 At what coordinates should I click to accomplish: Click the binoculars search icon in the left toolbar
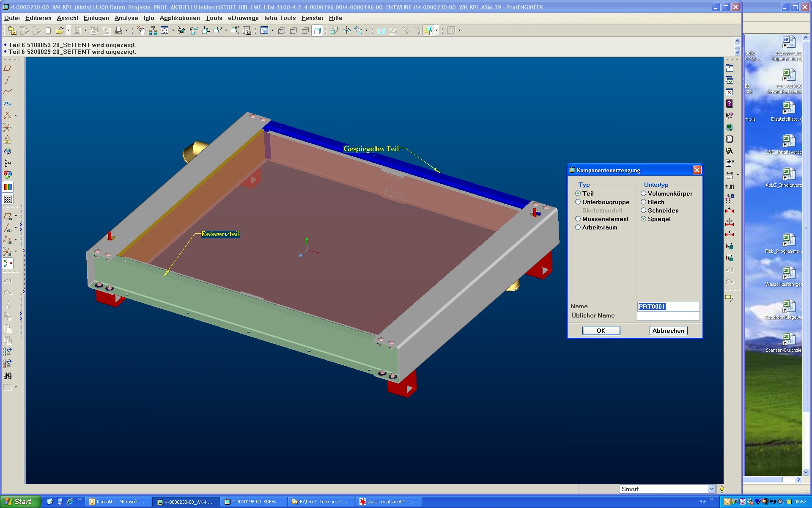tap(8, 375)
